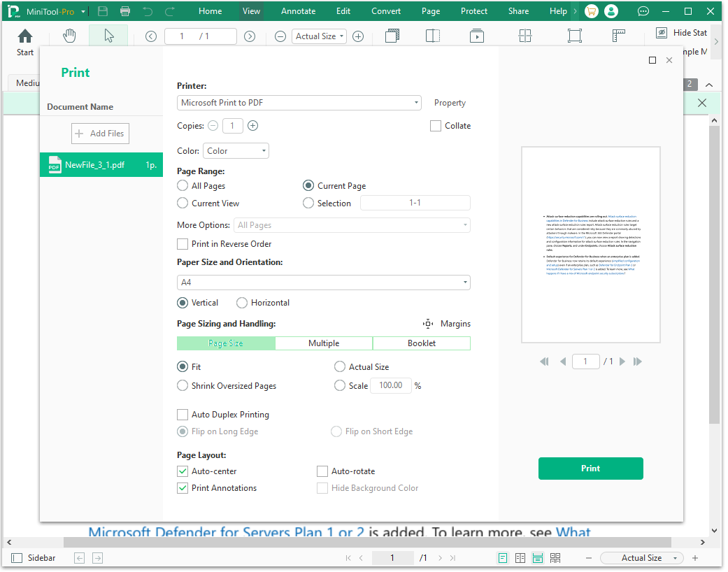
Task: Switch orientation to Horizontal
Action: pos(243,302)
